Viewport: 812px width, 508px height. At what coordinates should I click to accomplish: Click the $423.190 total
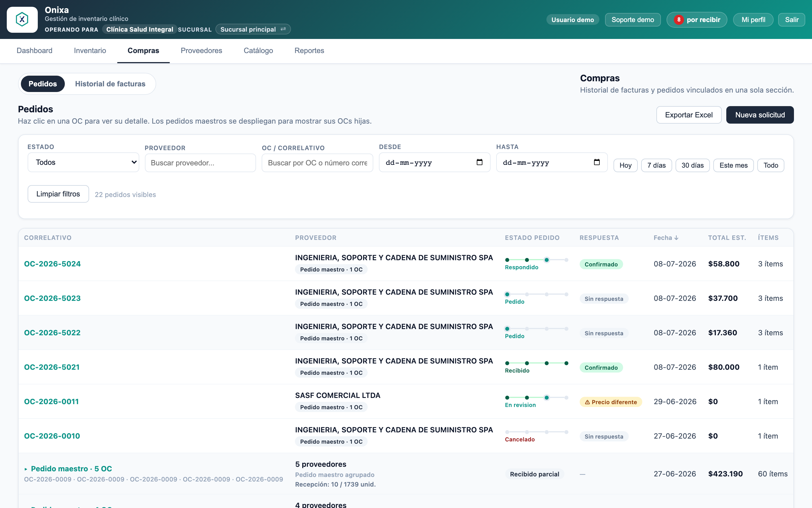click(x=725, y=474)
